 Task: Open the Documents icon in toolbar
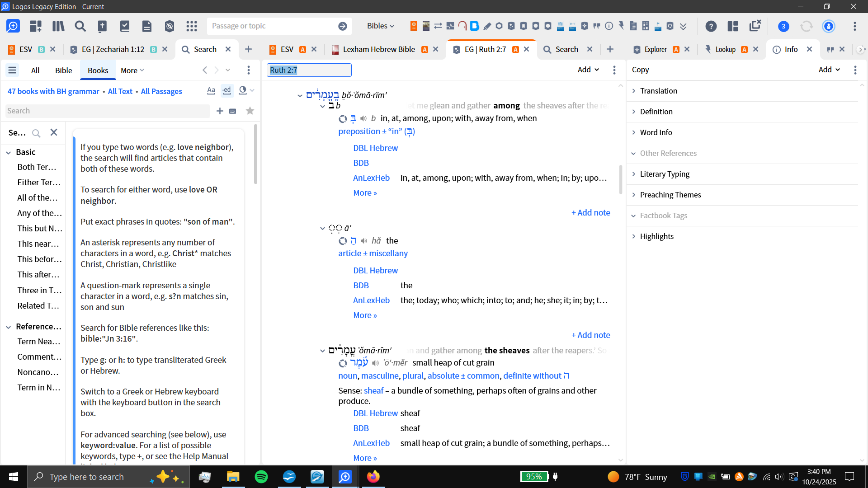146,26
